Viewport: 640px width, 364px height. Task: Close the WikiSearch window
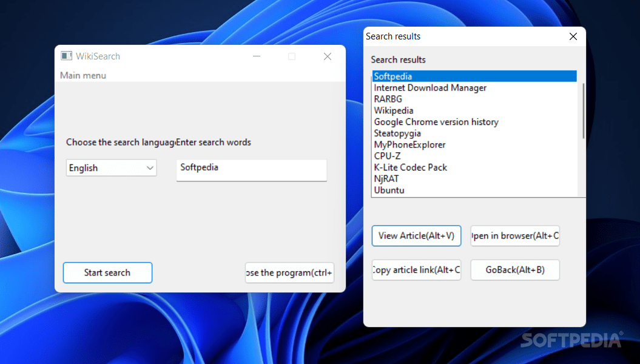(x=328, y=56)
